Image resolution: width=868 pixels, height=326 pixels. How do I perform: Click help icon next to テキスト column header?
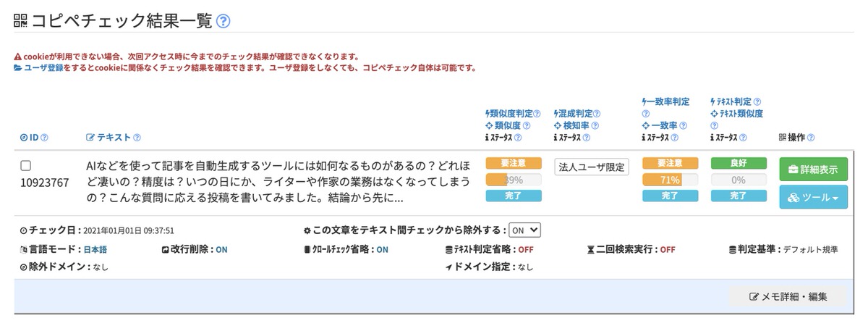(137, 138)
